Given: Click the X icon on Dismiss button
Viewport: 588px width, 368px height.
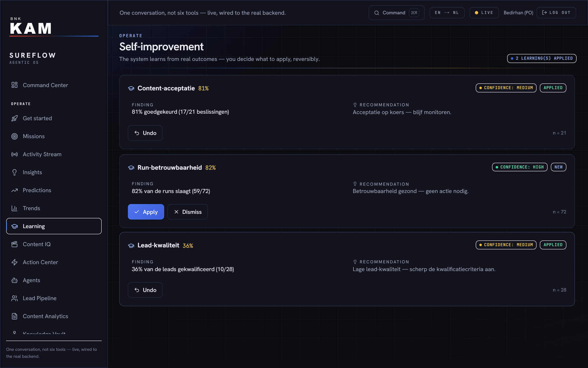Looking at the screenshot, I should point(176,212).
